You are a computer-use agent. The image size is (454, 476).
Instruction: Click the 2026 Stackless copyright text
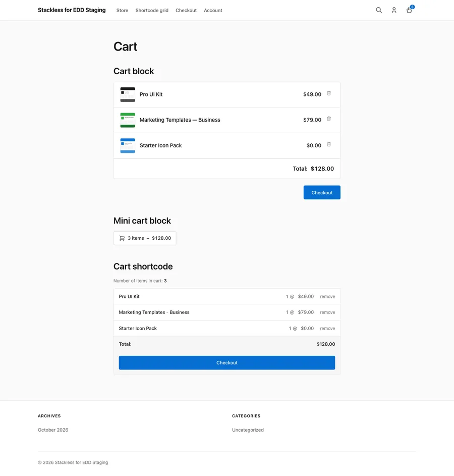pyautogui.click(x=73, y=462)
